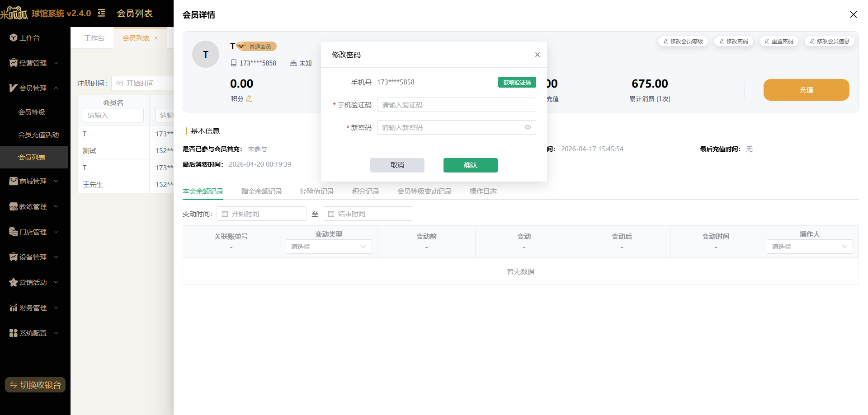This screenshot has height=415, width=868.
Task: Click the 注册时间 start date field
Action: (142, 83)
